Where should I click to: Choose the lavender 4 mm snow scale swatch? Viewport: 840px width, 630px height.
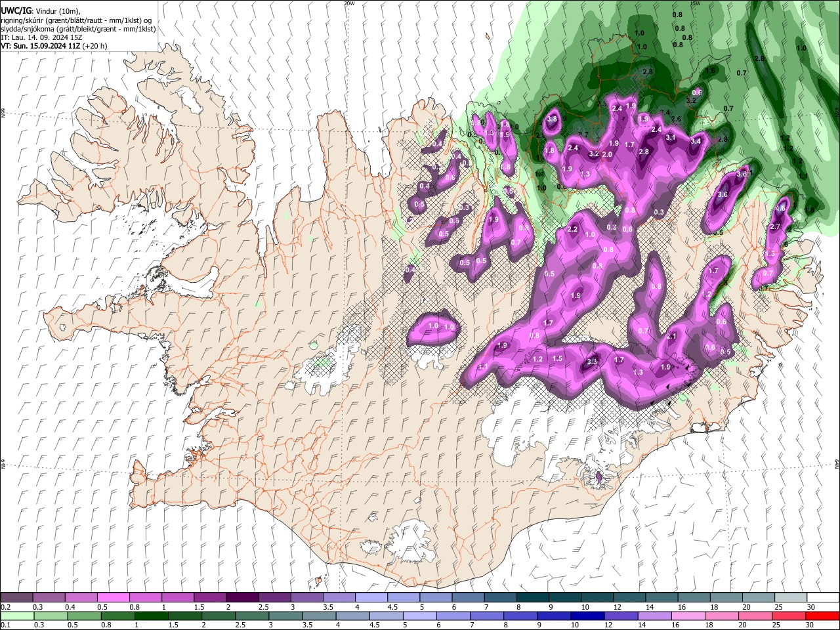[371, 598]
